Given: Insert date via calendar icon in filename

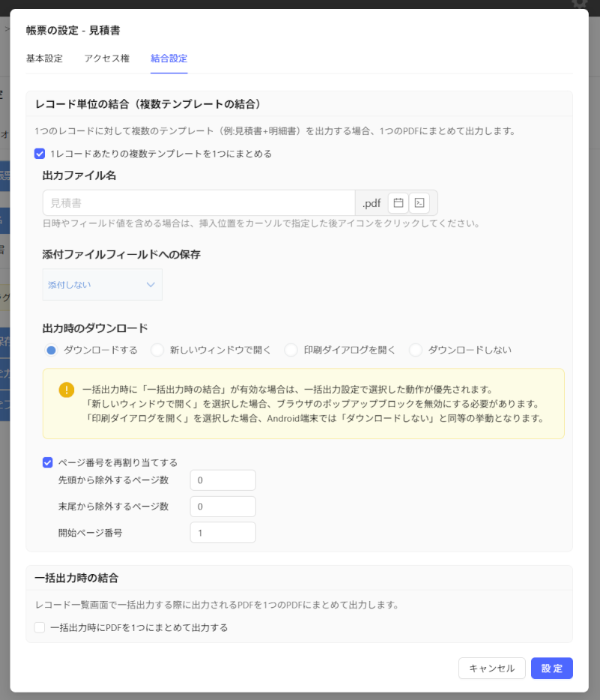Looking at the screenshot, I should [x=398, y=202].
